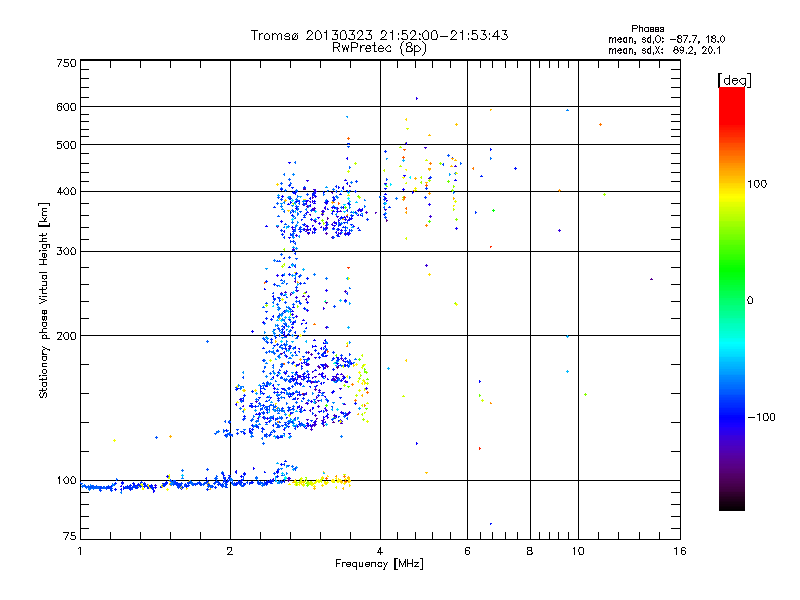
Task: Select the subtitle 'RwPretec (8p)'
Action: 379,48
